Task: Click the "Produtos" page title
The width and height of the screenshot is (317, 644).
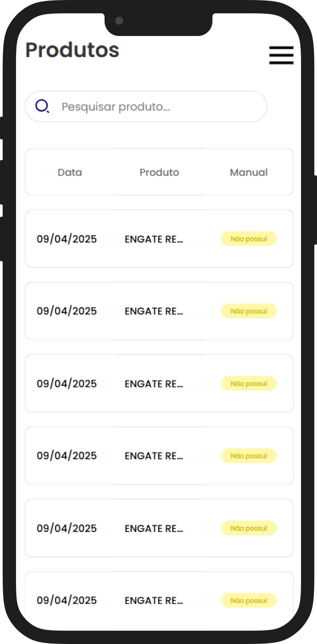Action: [x=72, y=50]
